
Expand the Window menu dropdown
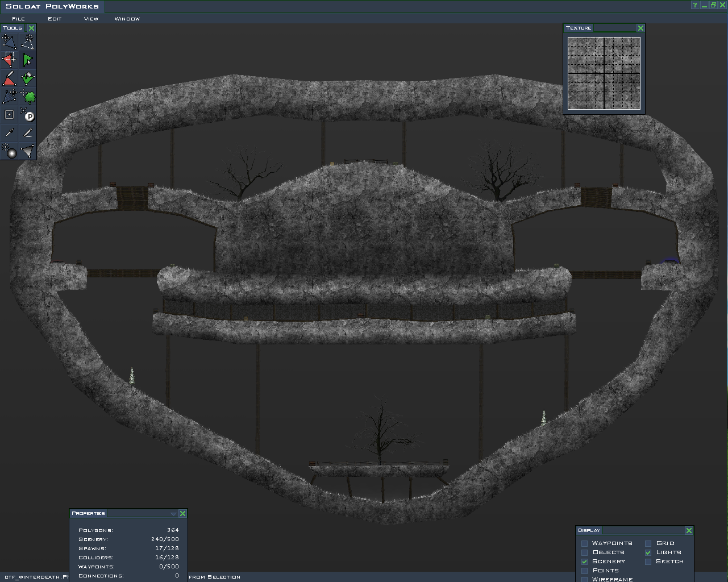click(127, 19)
